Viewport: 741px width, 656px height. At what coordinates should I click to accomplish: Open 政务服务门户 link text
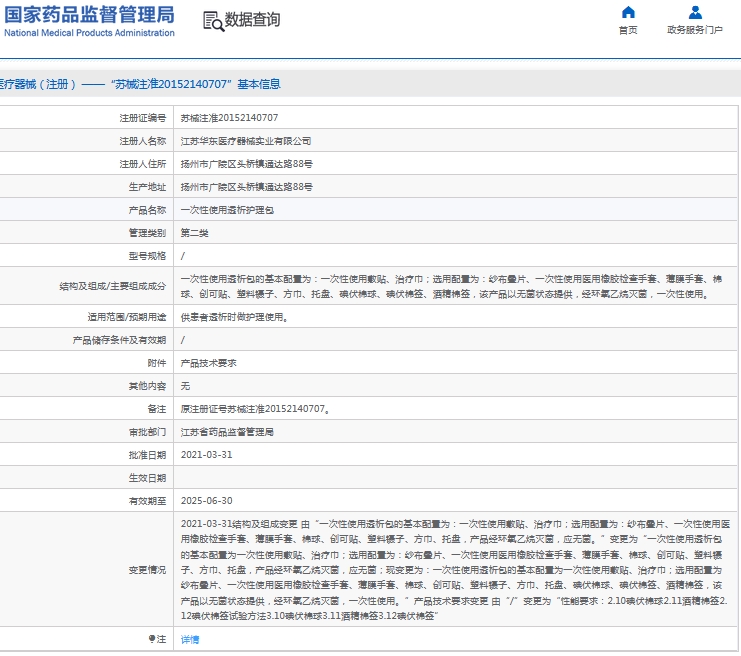point(695,30)
